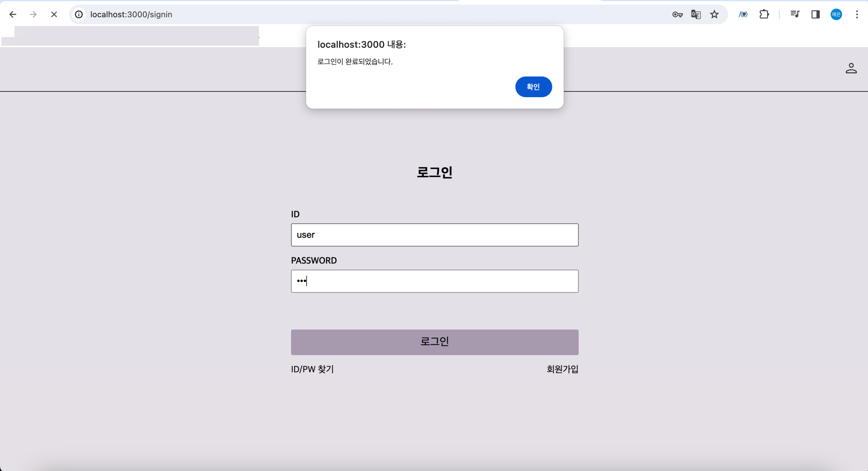
Task: Click the address bar URL
Action: click(x=131, y=14)
